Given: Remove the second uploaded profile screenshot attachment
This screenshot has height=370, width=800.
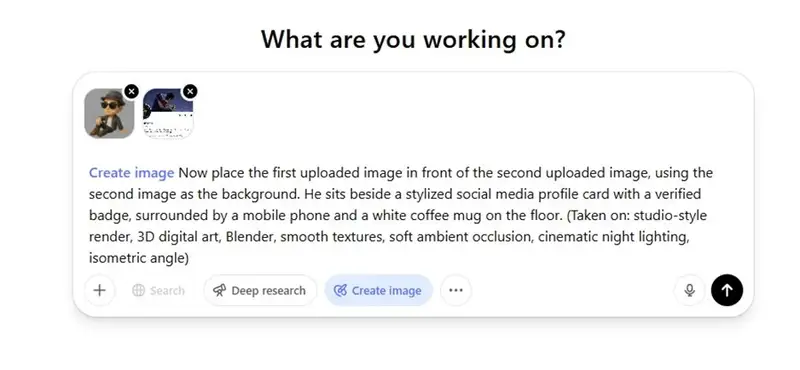Looking at the screenshot, I should tap(190, 91).
